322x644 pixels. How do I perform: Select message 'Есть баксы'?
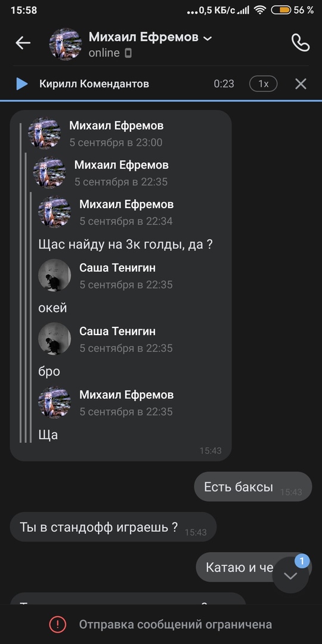tap(253, 487)
